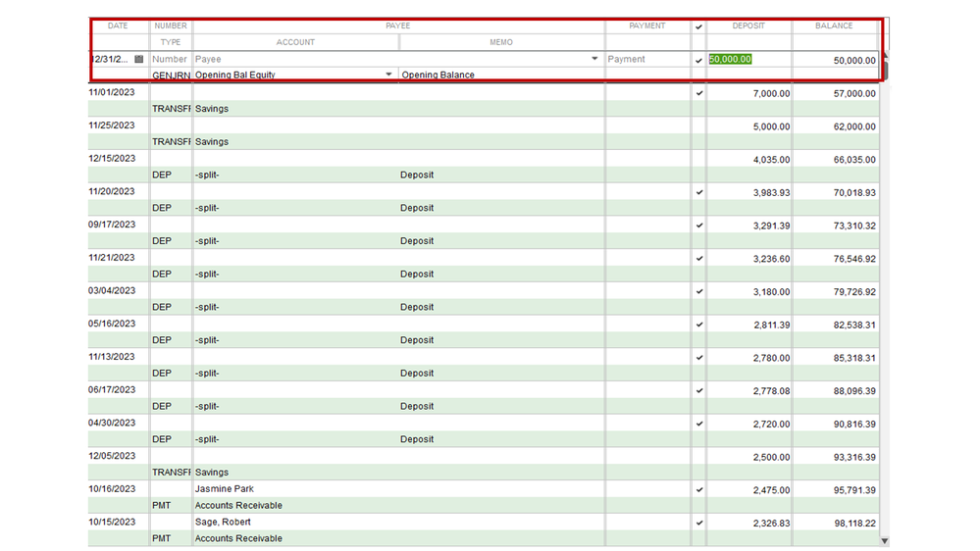Select the 5,000.00 deposit amount
The height and width of the screenshot is (551, 980).
point(771,126)
